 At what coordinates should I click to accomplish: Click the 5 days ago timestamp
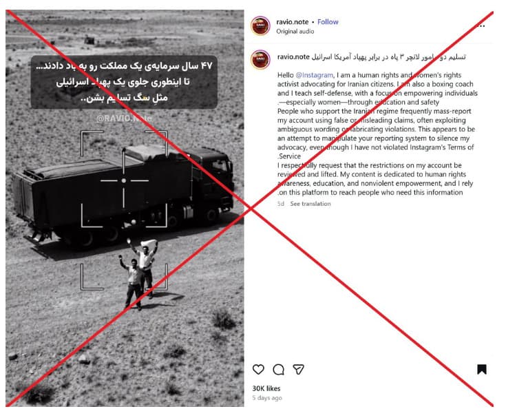(267, 398)
